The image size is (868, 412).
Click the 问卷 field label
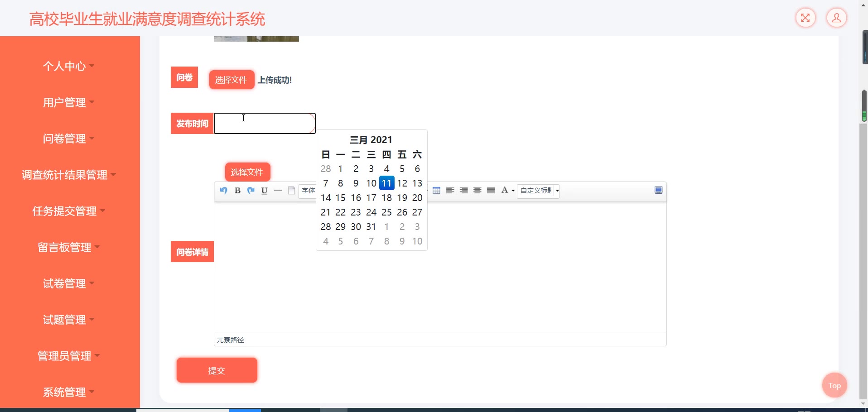tap(184, 77)
